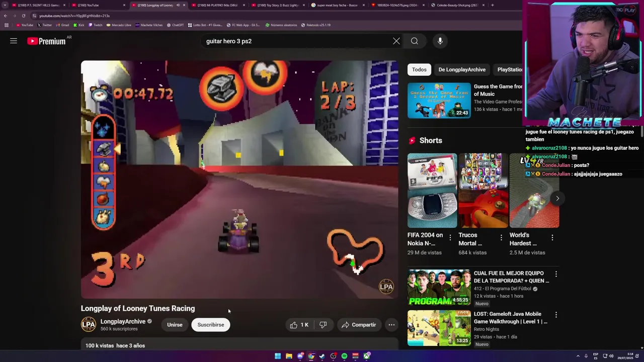Open options menu for Trucos Mortal short
This screenshot has height=362, width=644.
point(501,237)
